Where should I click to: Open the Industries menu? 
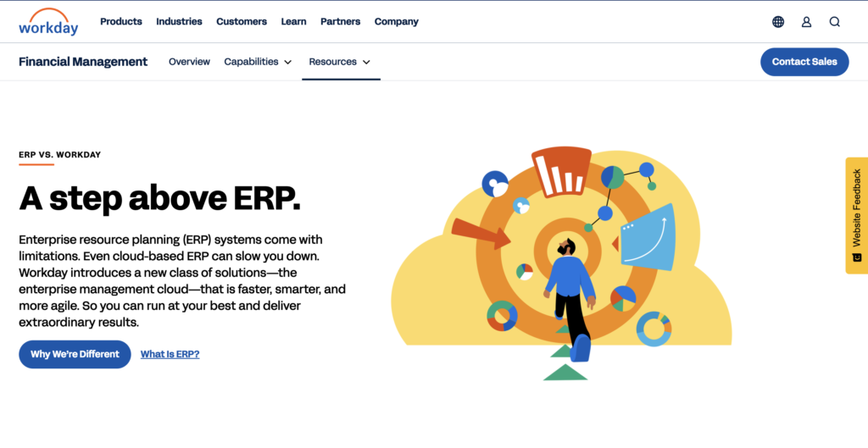179,21
